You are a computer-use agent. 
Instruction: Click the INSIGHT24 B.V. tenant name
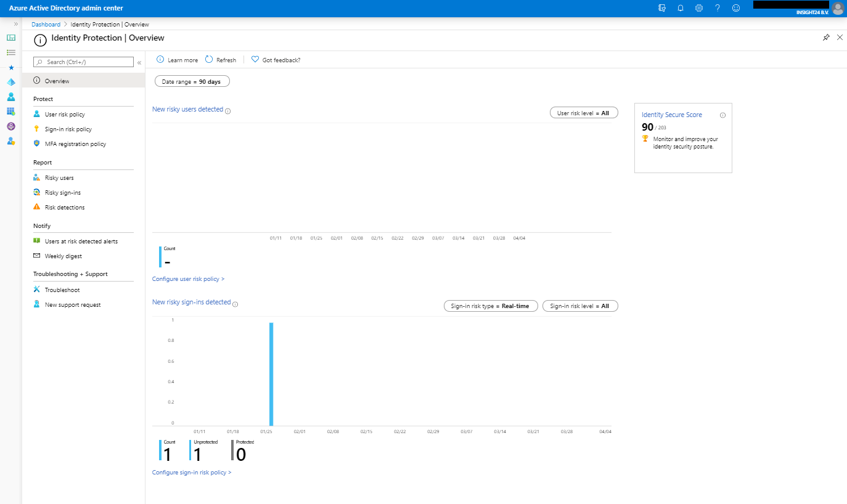(812, 12)
